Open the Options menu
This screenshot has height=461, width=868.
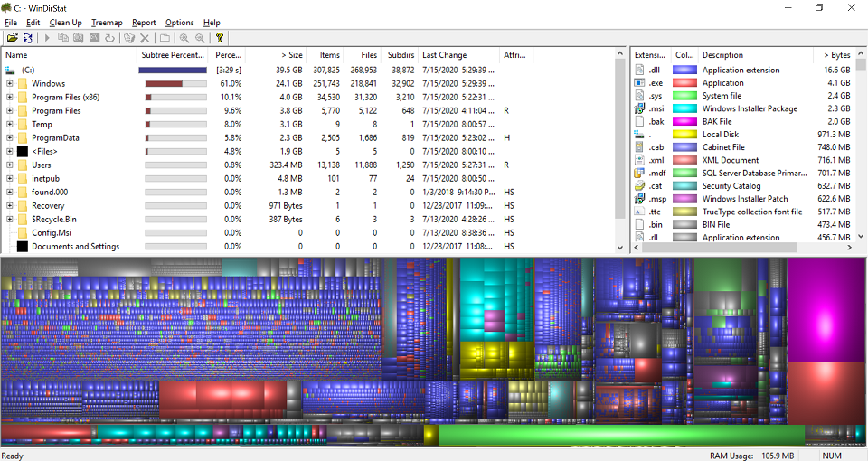pyautogui.click(x=179, y=23)
